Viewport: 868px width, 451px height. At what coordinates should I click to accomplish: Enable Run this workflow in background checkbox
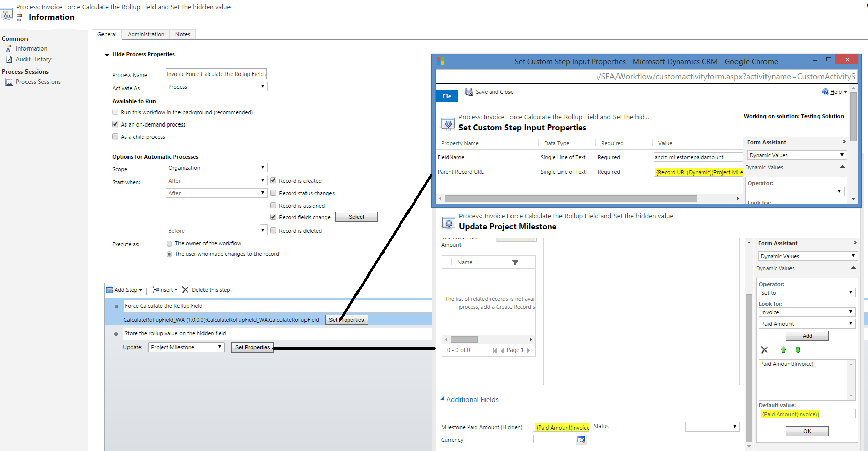tap(115, 112)
